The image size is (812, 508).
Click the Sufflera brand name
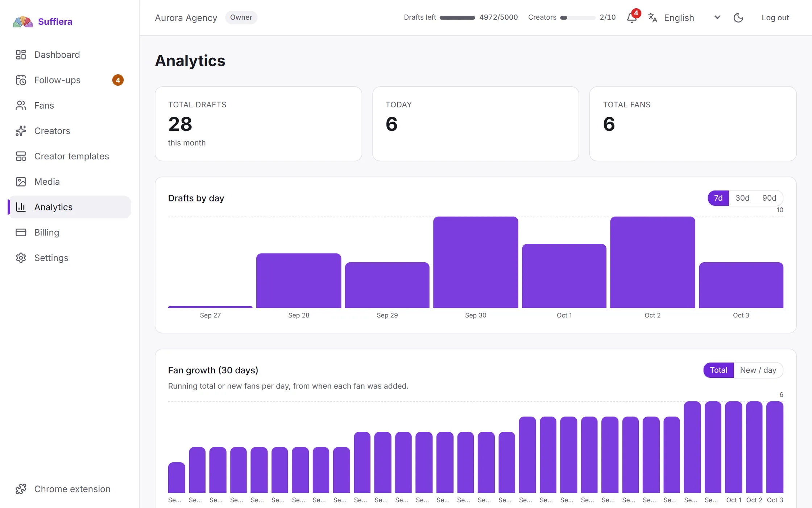[x=55, y=22]
